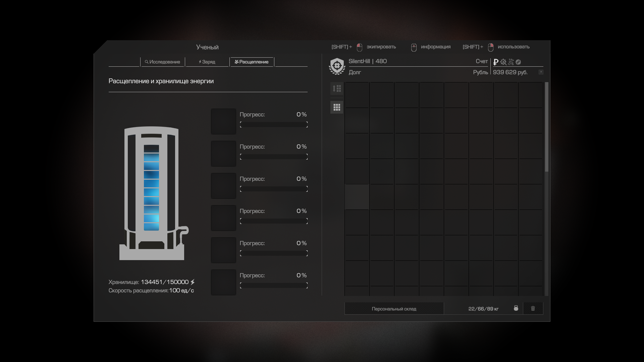Screen dimensions: 644x362
Task: Click the Рубль currency label
Action: tap(481, 72)
